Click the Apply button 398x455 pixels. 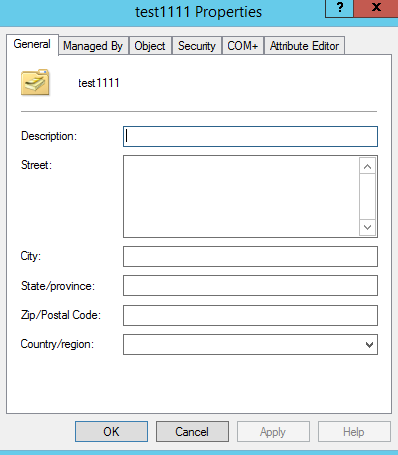[x=273, y=432]
